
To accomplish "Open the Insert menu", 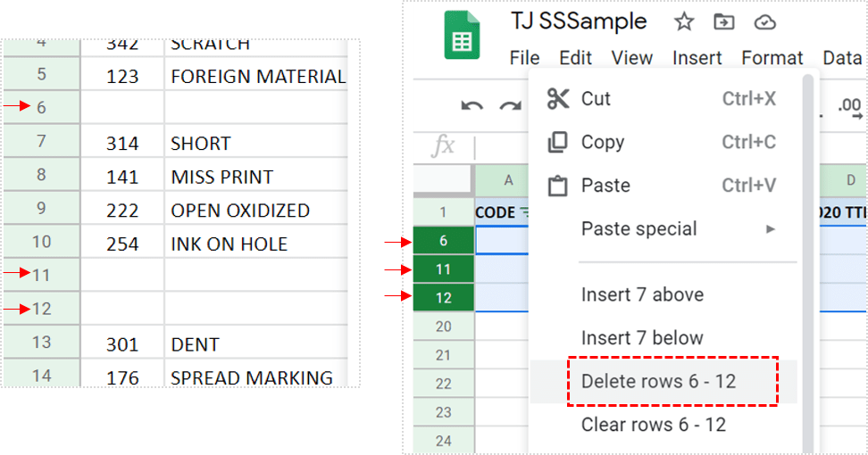I will [697, 58].
